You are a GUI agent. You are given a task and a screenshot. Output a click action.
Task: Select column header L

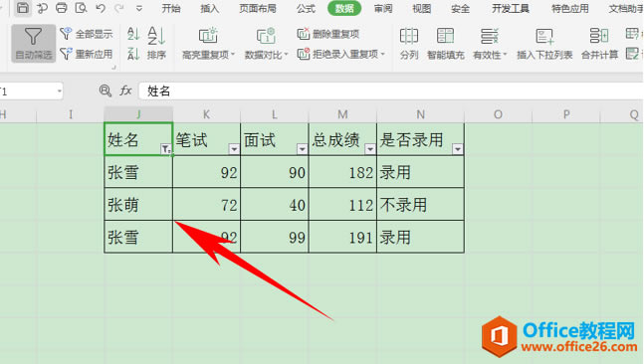(275, 114)
